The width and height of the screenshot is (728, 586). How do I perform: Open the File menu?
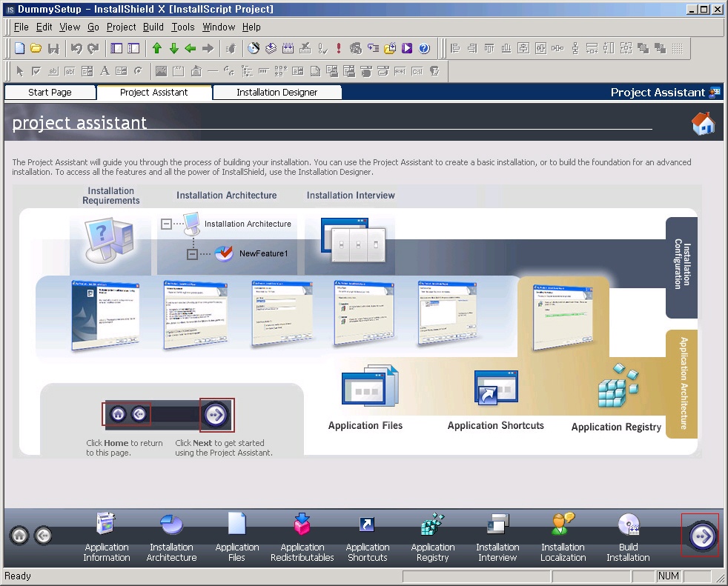point(21,27)
